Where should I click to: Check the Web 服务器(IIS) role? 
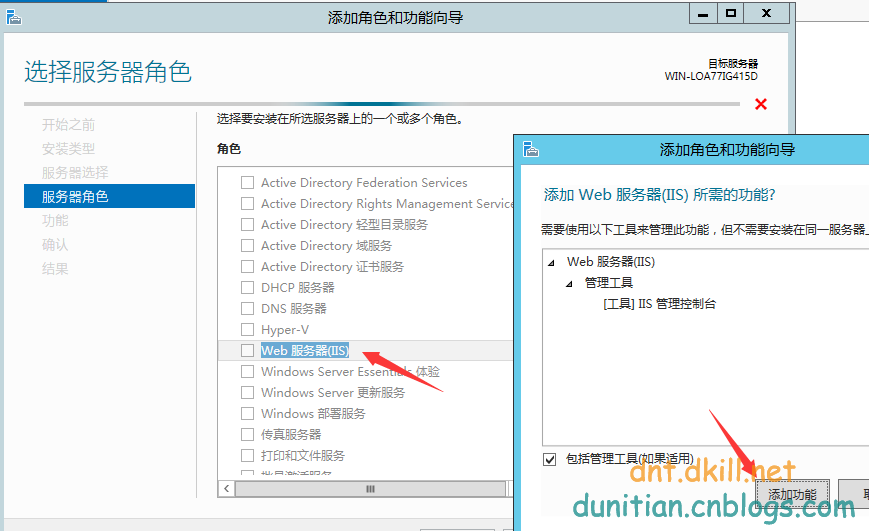click(x=248, y=350)
